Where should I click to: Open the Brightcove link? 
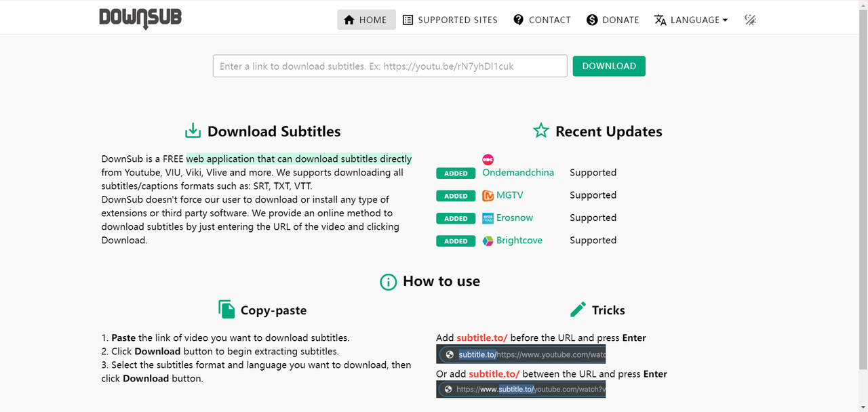click(x=519, y=240)
